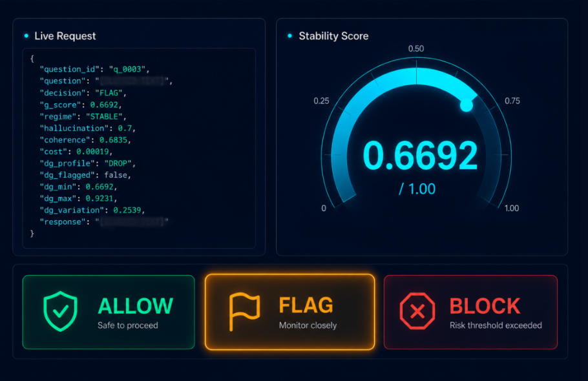
Task: Click the 0.25 gauge tick label
Action: click(321, 101)
